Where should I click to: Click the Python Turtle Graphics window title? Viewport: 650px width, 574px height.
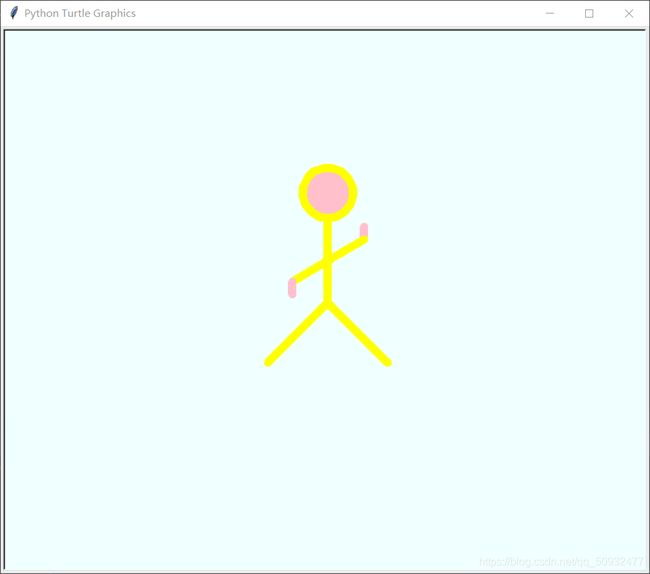tap(80, 13)
